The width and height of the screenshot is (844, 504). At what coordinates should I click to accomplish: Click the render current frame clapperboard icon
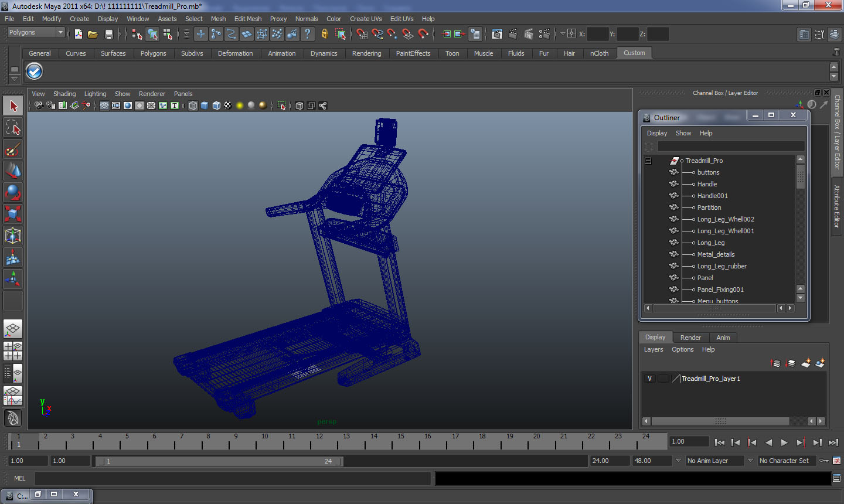pos(512,34)
